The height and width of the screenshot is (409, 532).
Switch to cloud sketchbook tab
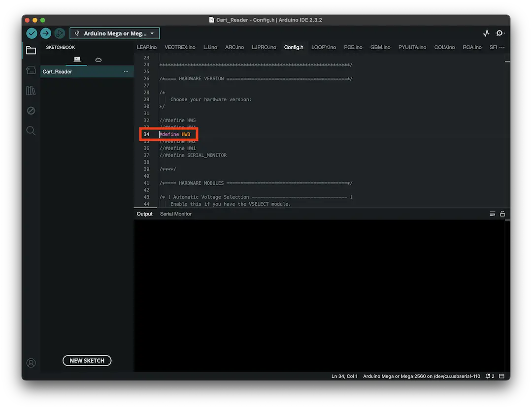pos(99,60)
